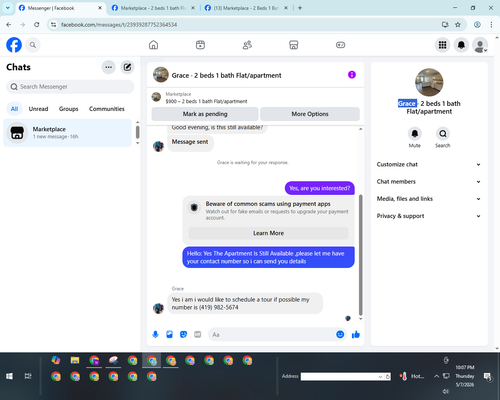This screenshot has height=400, width=500.
Task: Click the conversation scrollbar
Action: point(360,255)
